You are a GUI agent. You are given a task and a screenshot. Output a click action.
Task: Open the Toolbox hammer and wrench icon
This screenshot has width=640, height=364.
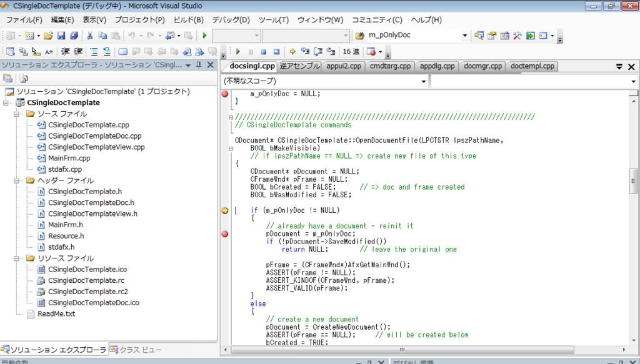(x=517, y=36)
